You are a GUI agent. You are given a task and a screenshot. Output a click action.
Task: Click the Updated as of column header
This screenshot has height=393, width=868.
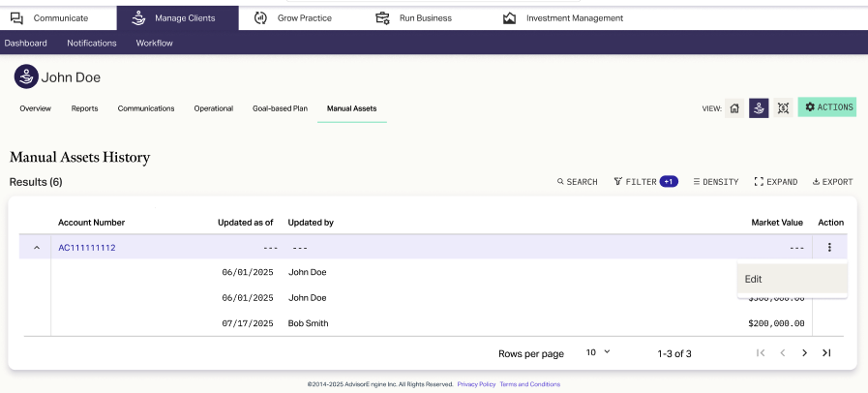[x=245, y=223]
